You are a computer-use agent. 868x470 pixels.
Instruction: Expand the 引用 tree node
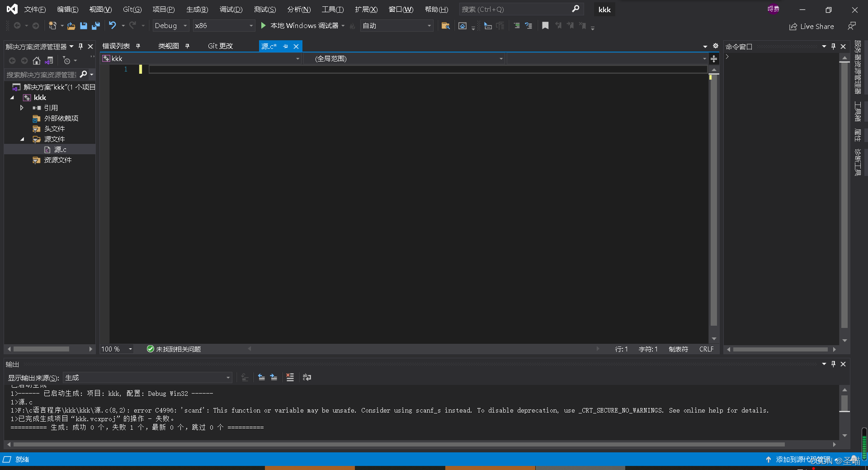coord(22,108)
